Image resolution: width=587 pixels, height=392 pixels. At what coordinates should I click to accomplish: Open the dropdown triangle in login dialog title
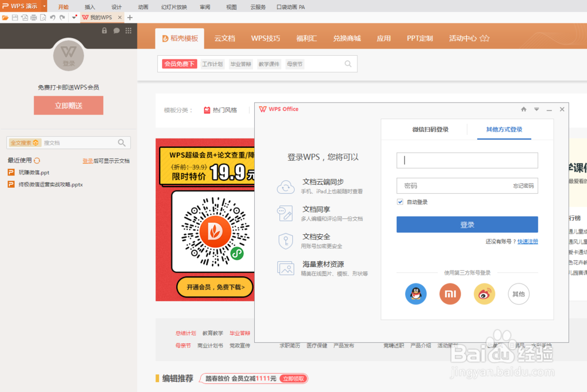click(x=537, y=109)
